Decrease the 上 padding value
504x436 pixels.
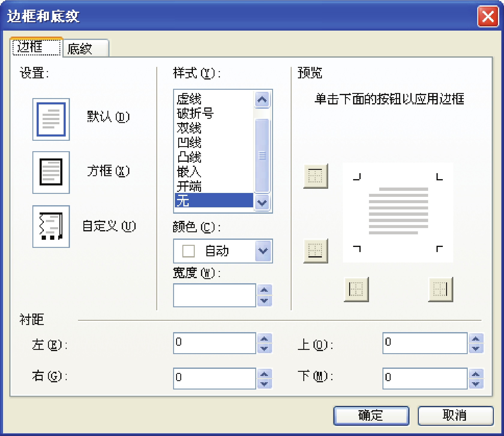(x=476, y=348)
